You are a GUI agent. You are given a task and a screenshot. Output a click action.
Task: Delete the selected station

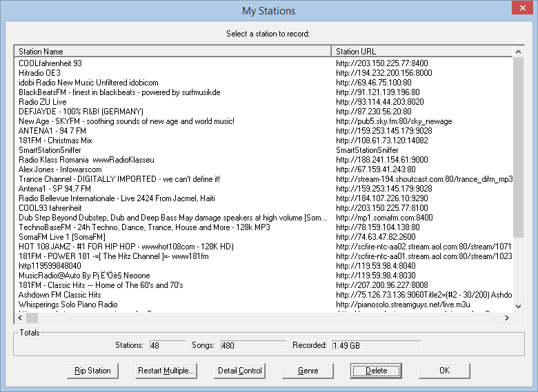[x=376, y=371]
